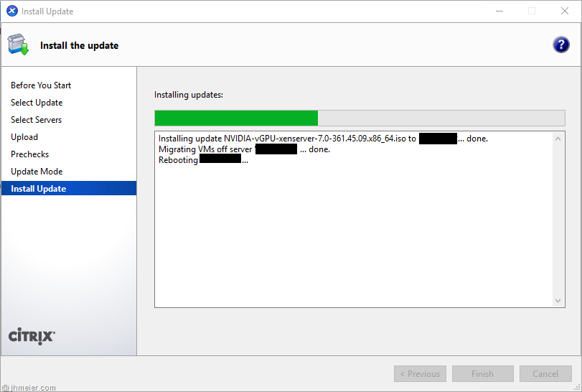Click the install update box icon
Image resolution: width=582 pixels, height=392 pixels.
coord(19,45)
